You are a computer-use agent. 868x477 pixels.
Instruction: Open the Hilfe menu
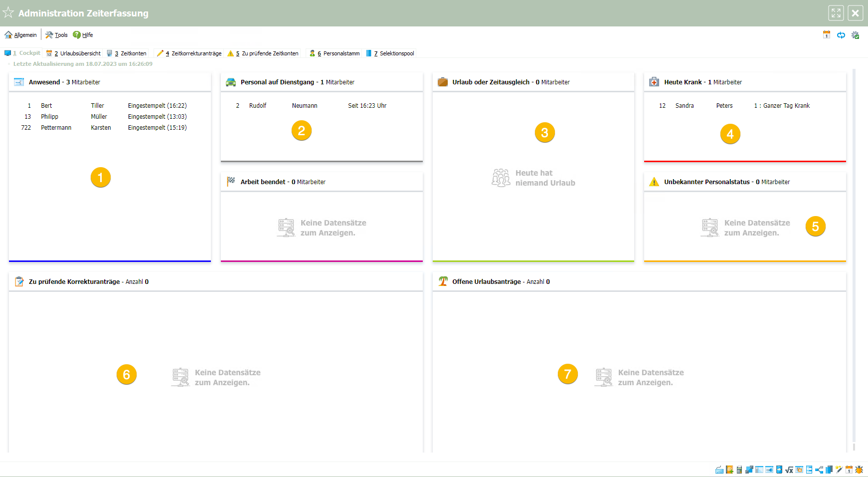[83, 35]
